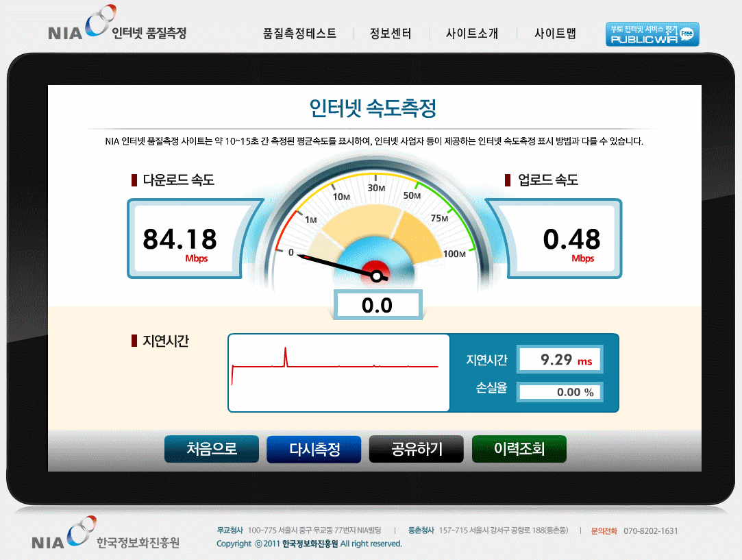Click the 무교청사 address text
This screenshot has width=742, height=560.
[299, 530]
